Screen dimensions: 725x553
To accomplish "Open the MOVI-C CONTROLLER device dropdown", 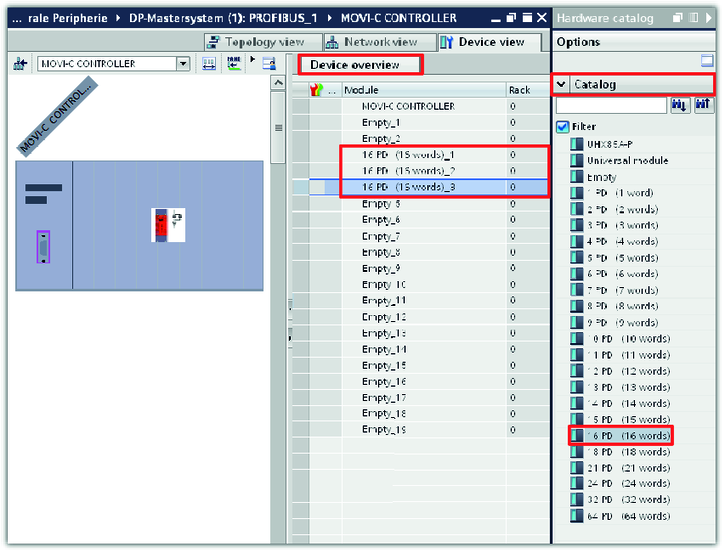I will tap(182, 64).
